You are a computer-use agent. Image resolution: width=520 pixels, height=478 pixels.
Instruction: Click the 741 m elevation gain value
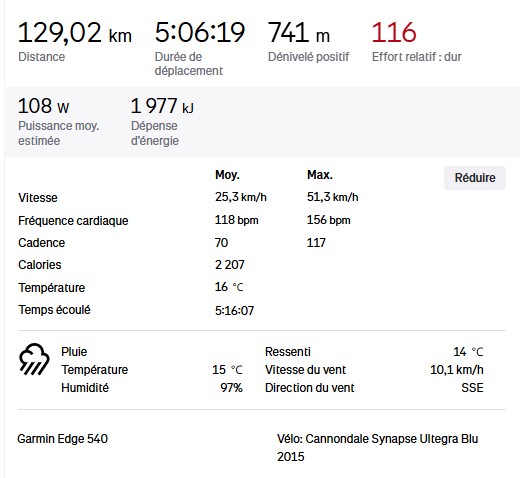299,33
